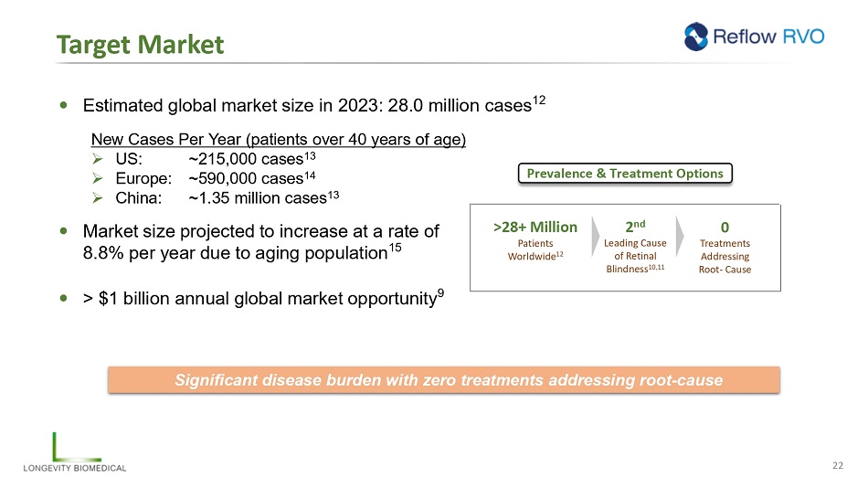The height and width of the screenshot is (488, 868).
Task: Click the Reflow RVO brand name text
Action: 768,37
